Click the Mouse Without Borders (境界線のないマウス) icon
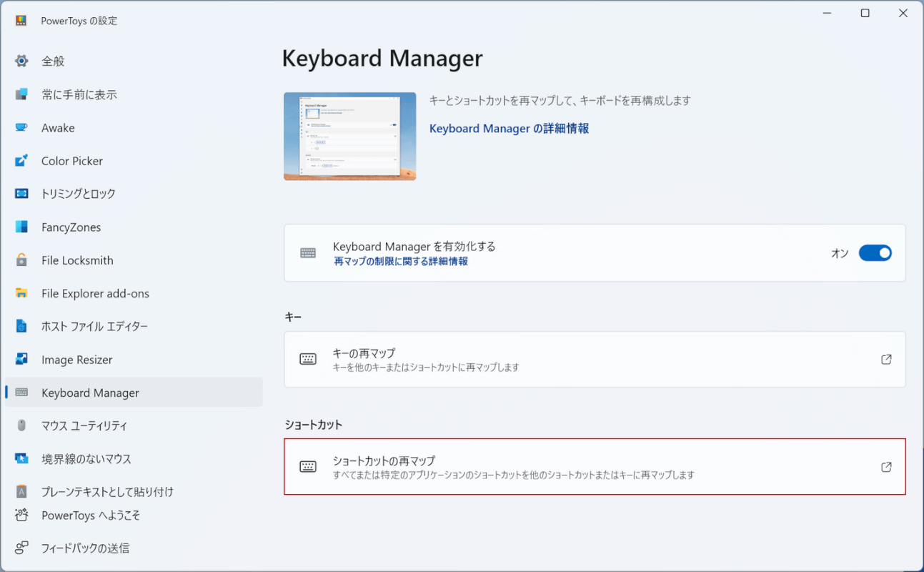This screenshot has height=572, width=924. pyautogui.click(x=21, y=459)
